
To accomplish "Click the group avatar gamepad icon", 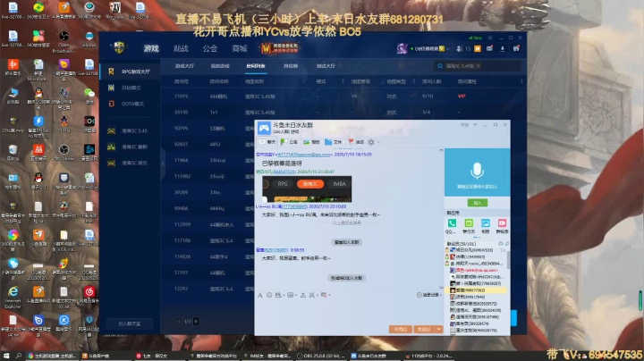I will 264,129.
